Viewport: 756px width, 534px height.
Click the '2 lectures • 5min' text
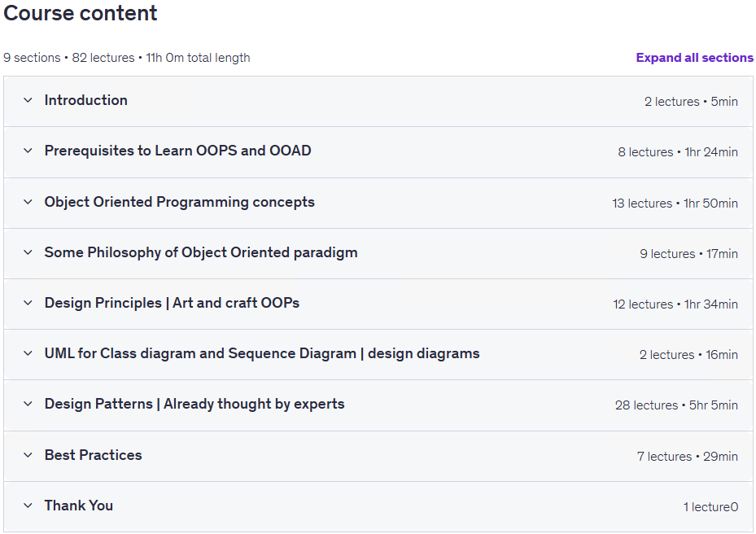pos(691,102)
